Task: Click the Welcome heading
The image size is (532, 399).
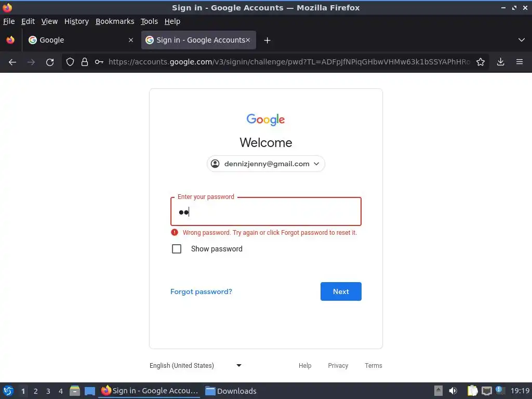Action: 265,142
